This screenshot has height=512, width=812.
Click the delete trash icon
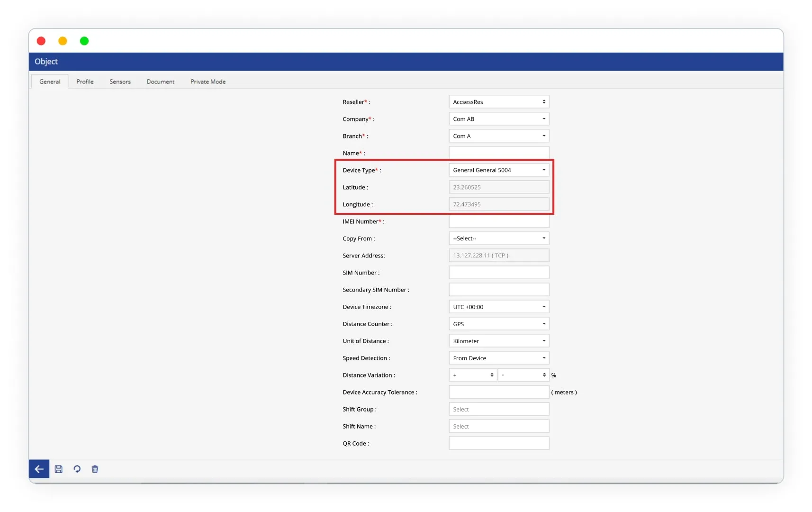pyautogui.click(x=95, y=469)
